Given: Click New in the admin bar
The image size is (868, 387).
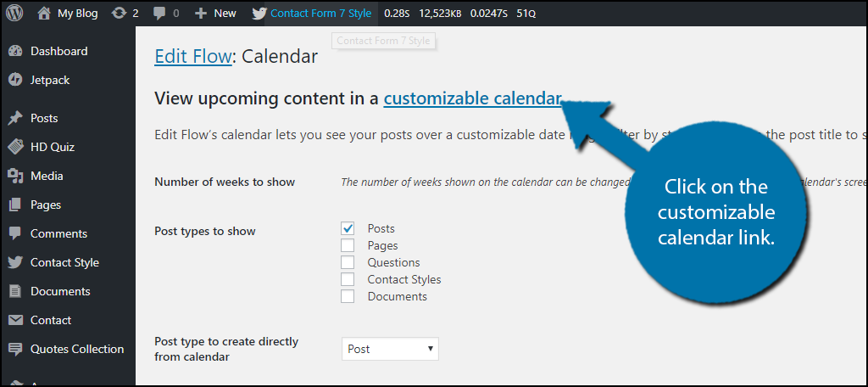Looking at the screenshot, I should click(225, 14).
